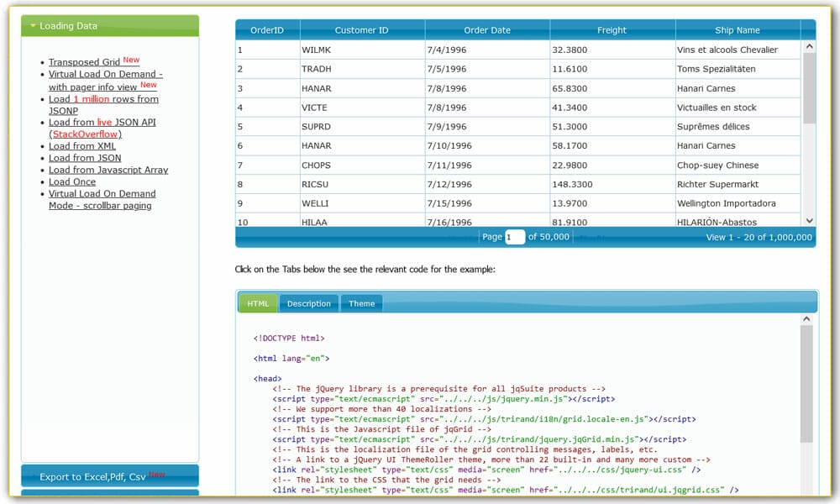
Task: Click the grid scrollbar up arrow
Action: click(809, 45)
